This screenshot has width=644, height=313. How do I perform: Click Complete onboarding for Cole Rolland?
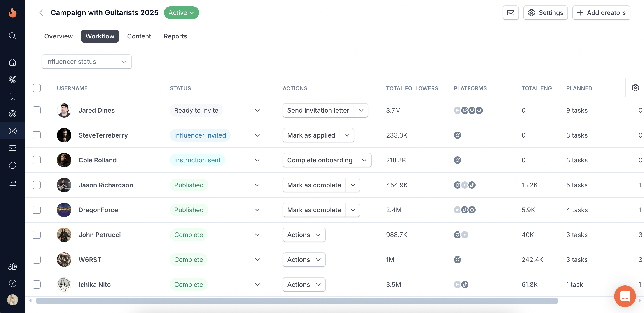tap(320, 160)
